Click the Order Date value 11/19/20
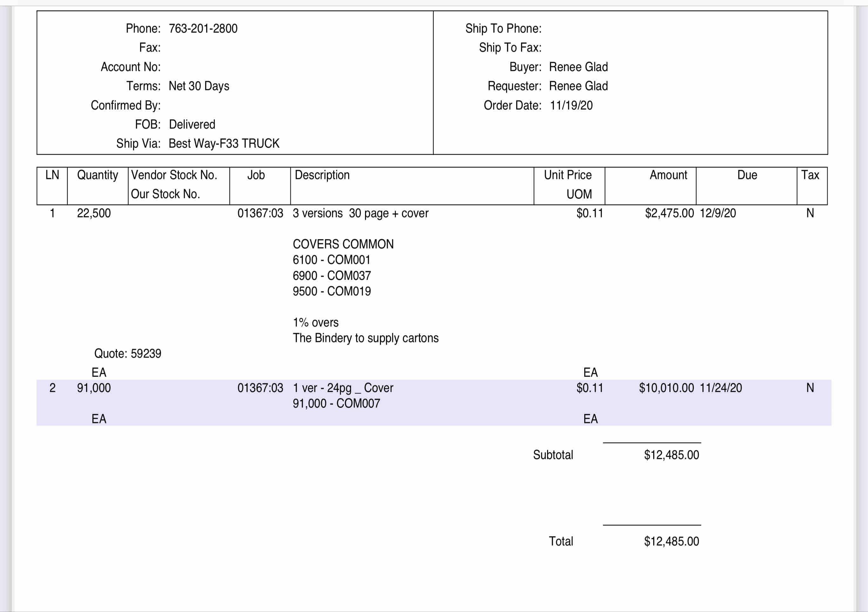 [x=571, y=105]
